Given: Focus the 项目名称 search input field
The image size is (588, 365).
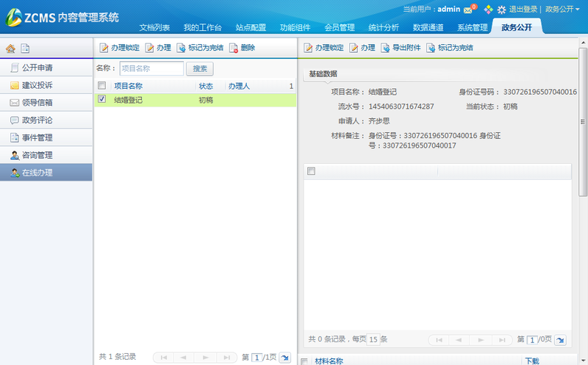Looking at the screenshot, I should [x=151, y=68].
